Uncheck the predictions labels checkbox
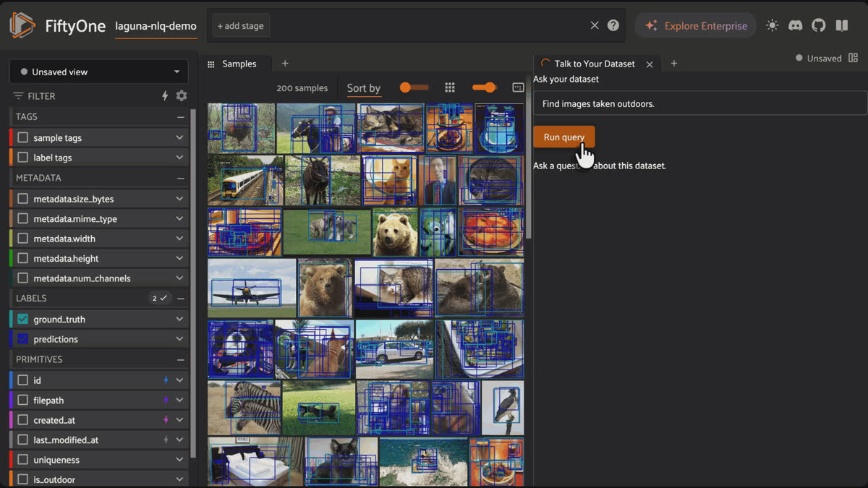The height and width of the screenshot is (488, 868). coord(23,339)
